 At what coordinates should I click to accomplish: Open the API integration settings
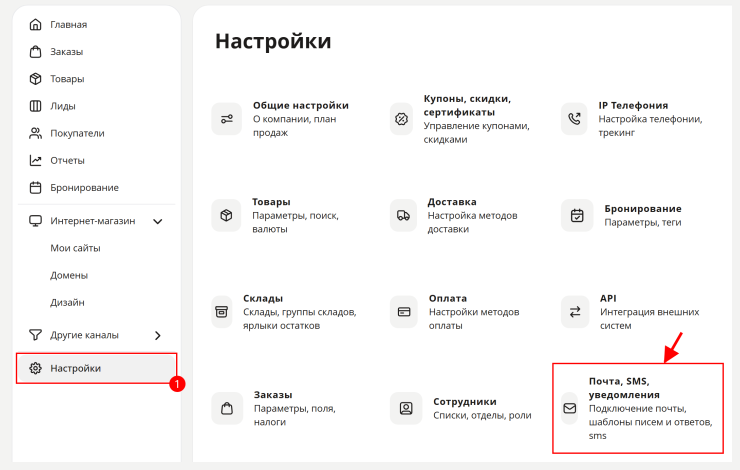point(608,298)
